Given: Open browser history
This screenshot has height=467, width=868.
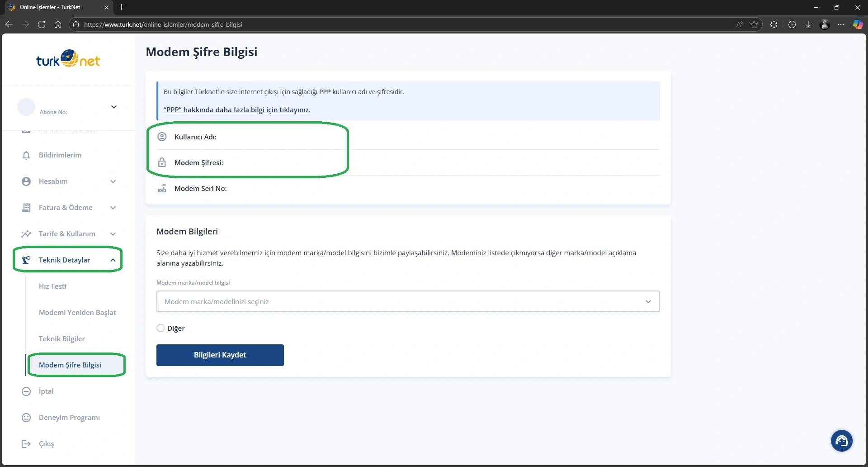Looking at the screenshot, I should 792,24.
